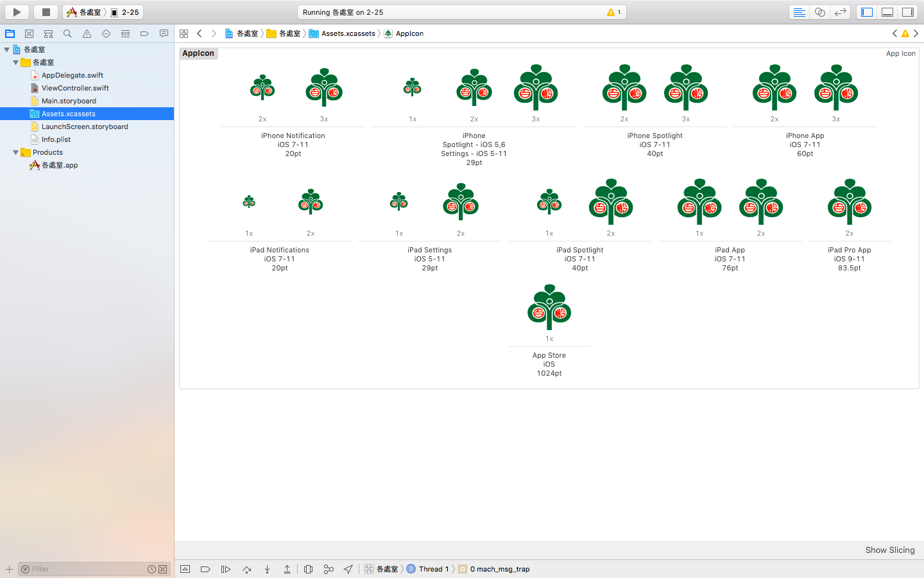Toggle the Debug area visibility
The height and width of the screenshot is (578, 924).
point(887,12)
